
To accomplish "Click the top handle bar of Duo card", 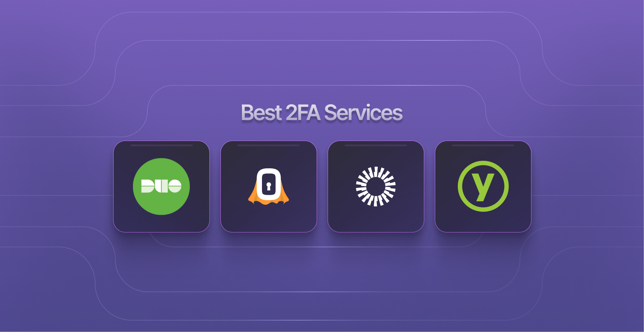I will tap(162, 145).
